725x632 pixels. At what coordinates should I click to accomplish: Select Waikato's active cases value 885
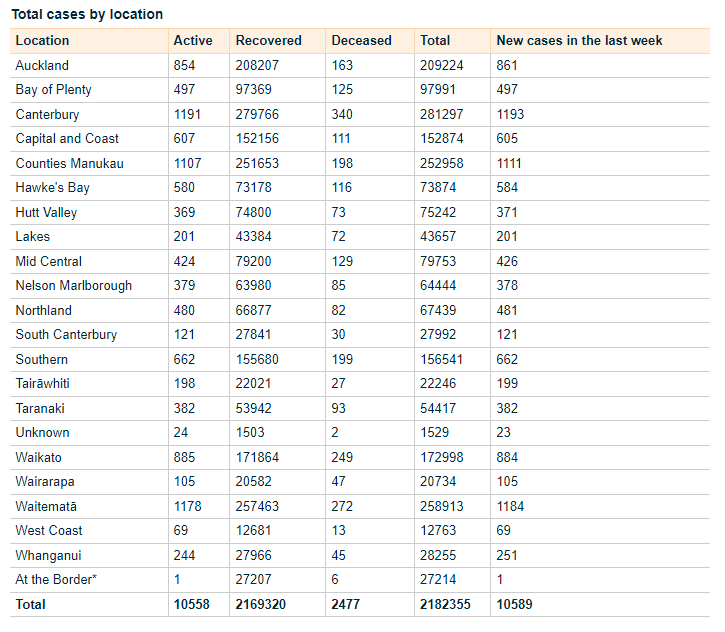point(185,457)
